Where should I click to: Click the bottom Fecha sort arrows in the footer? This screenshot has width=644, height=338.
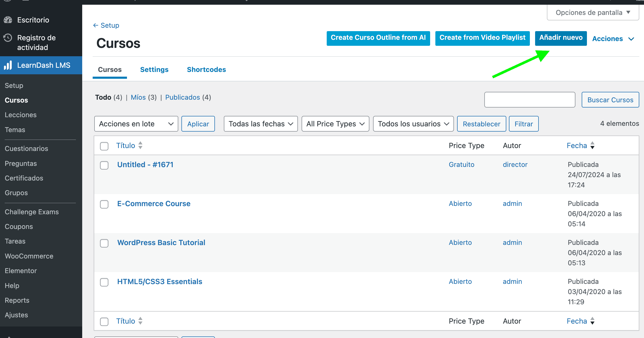592,321
